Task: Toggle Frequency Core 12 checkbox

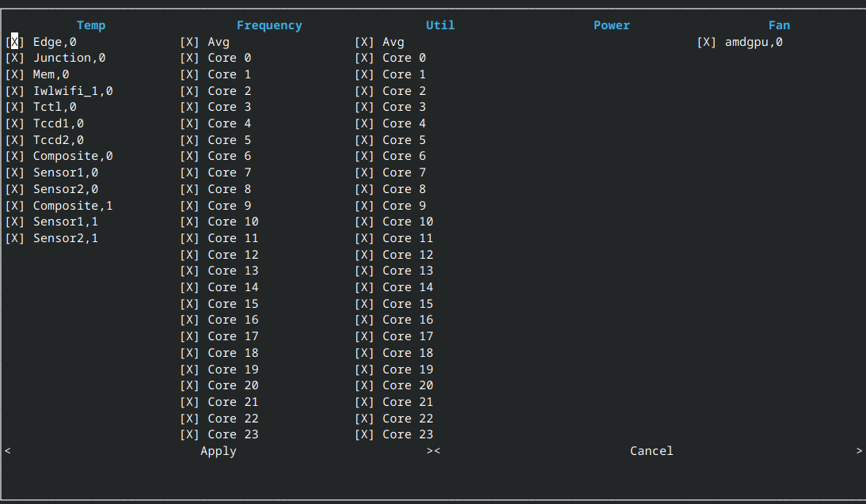Action: click(189, 255)
